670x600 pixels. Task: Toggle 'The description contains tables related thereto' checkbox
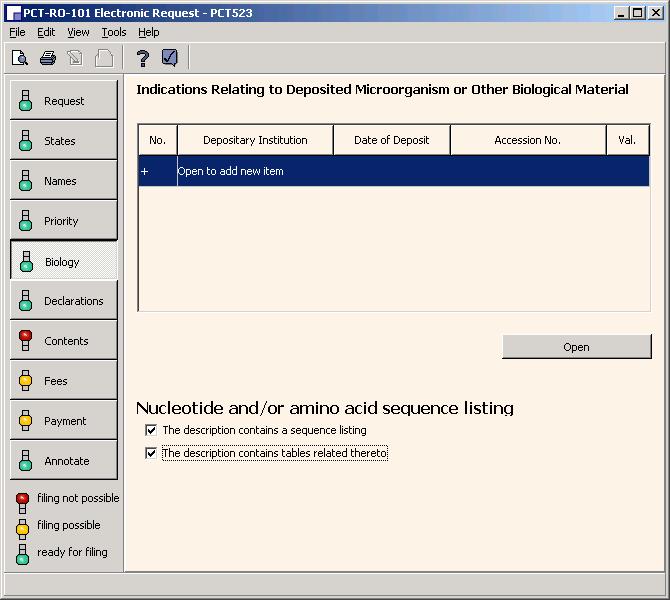[151, 453]
